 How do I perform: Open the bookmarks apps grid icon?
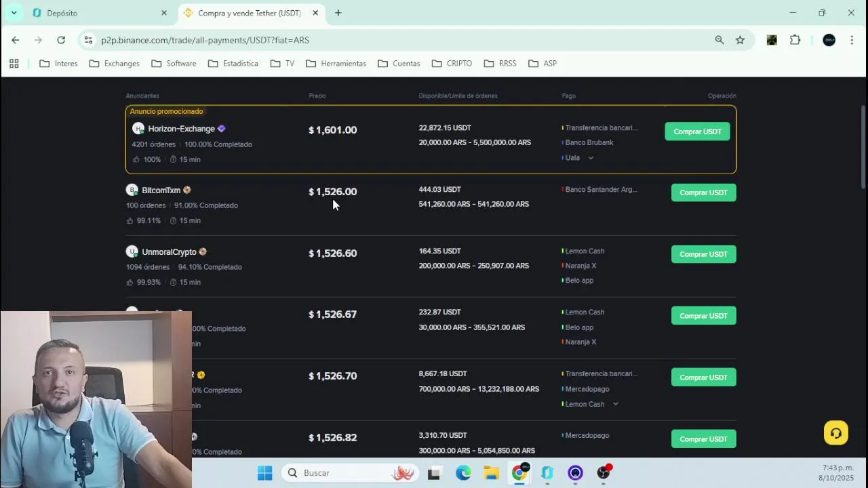coord(14,63)
